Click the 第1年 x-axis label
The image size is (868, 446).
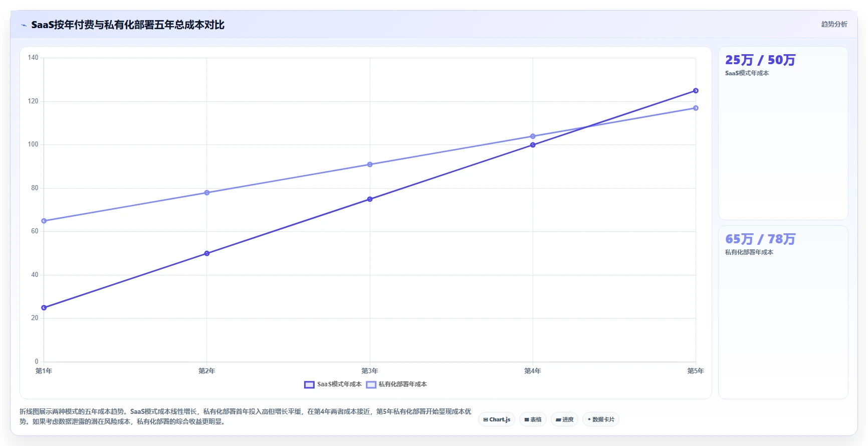point(44,371)
